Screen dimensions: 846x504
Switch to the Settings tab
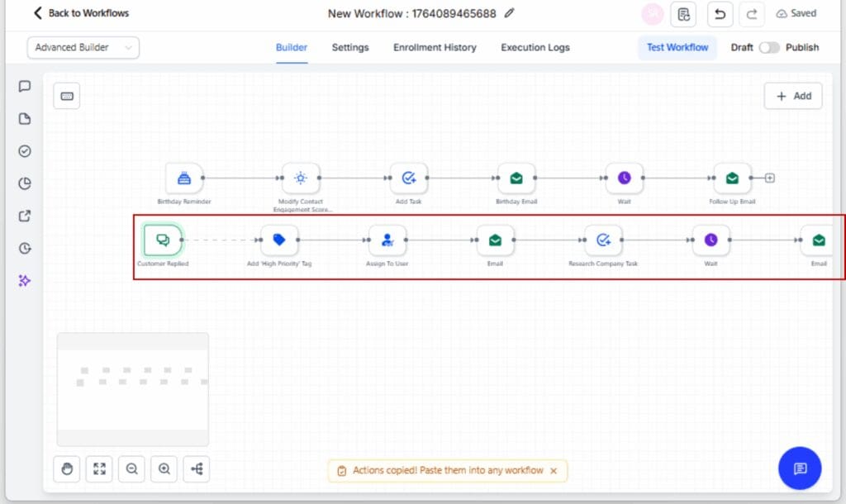pos(349,48)
